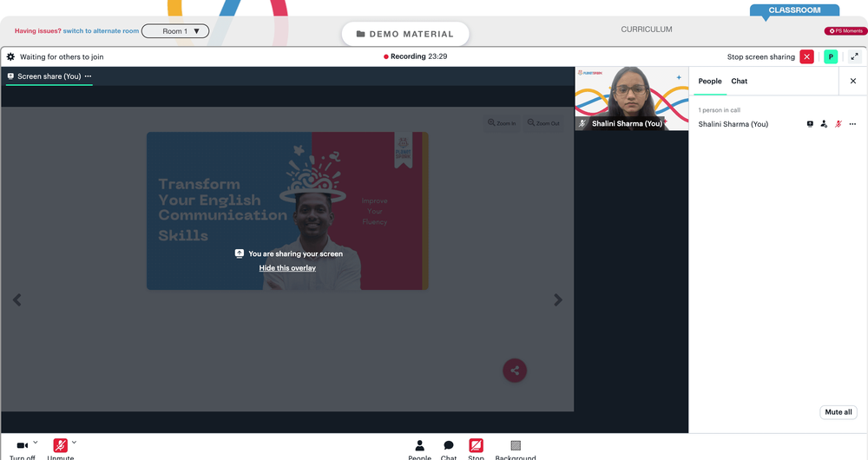Click the muted mic icon on the video tile

click(x=582, y=123)
